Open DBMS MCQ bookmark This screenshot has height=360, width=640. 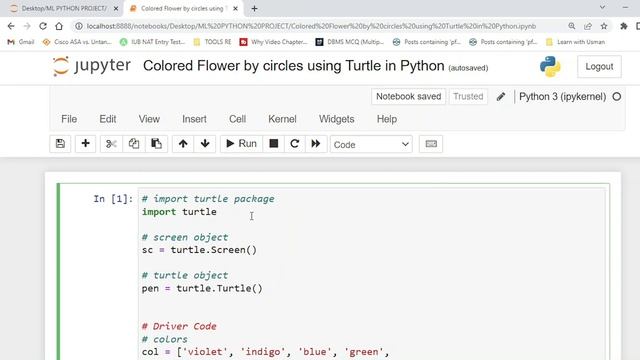click(x=350, y=42)
